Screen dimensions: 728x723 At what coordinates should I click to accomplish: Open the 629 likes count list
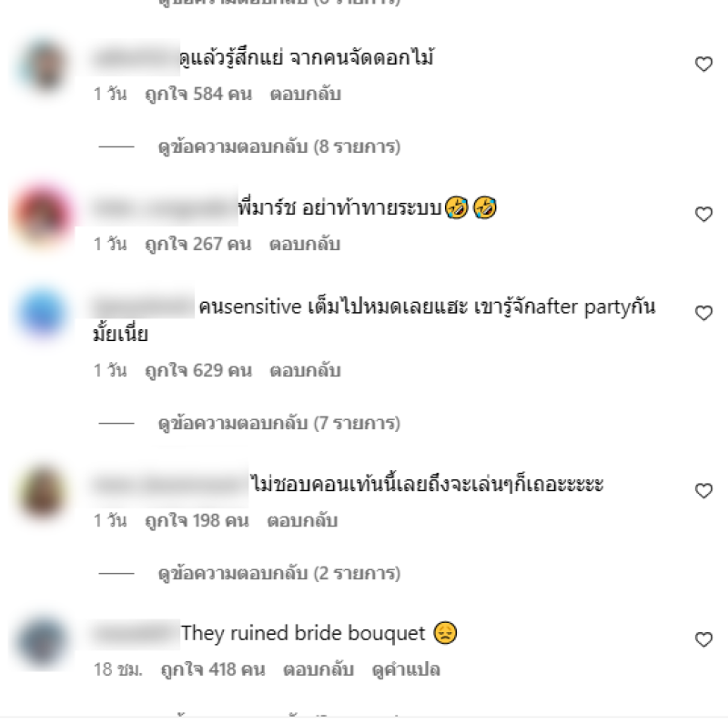pos(198,371)
